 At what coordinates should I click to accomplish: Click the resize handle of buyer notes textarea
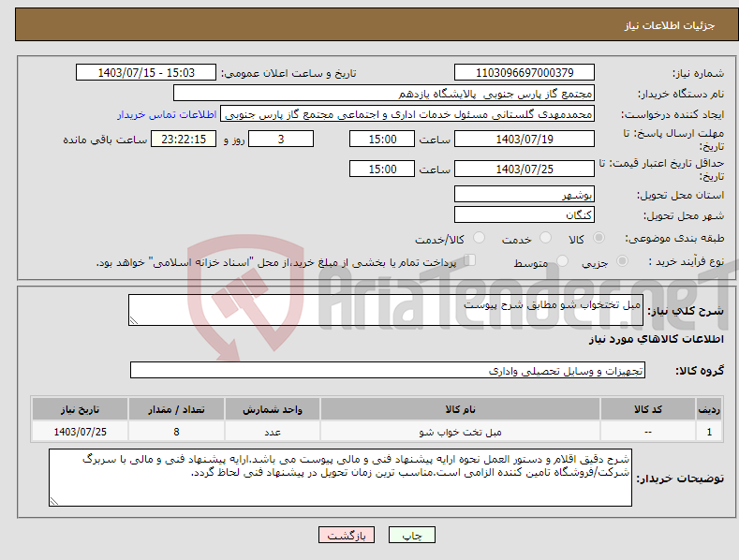(54, 501)
